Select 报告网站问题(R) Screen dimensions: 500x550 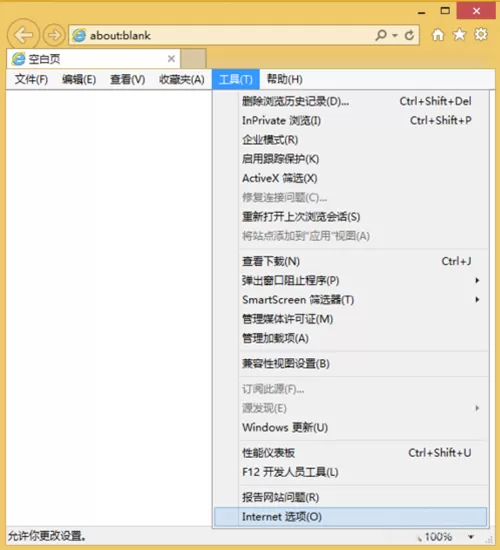[351, 497]
